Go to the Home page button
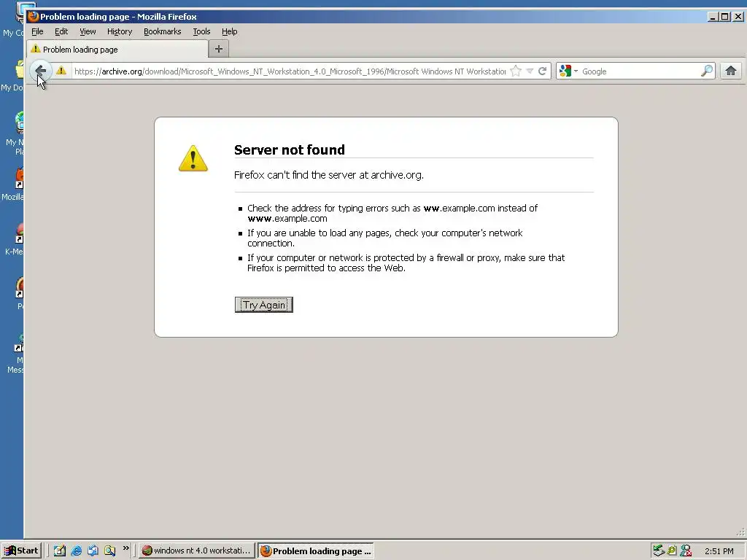 coord(731,71)
